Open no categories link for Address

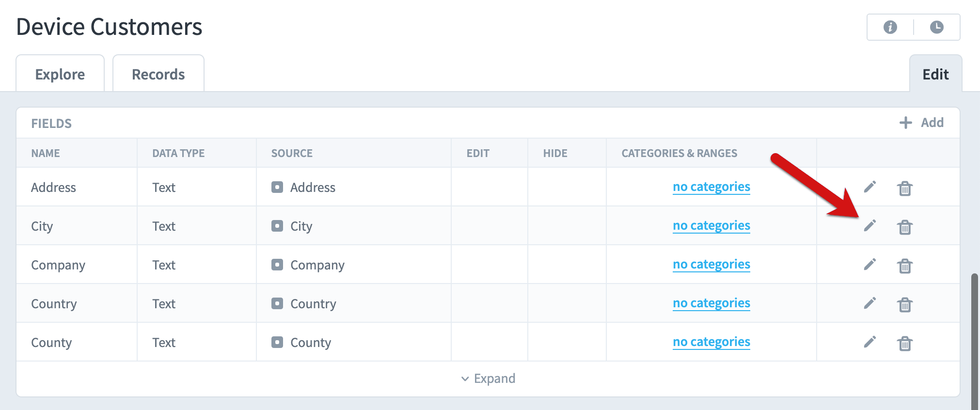tap(711, 187)
